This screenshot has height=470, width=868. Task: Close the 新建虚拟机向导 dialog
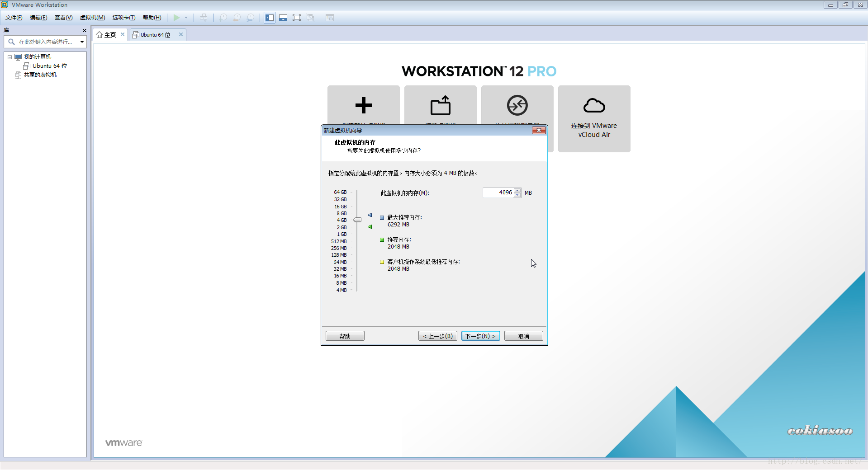tap(539, 131)
